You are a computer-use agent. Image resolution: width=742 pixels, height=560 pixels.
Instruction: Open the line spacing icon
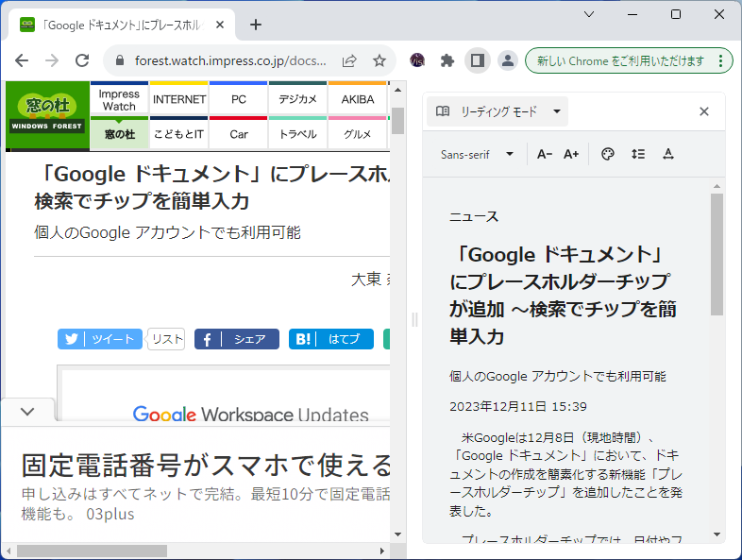638,154
